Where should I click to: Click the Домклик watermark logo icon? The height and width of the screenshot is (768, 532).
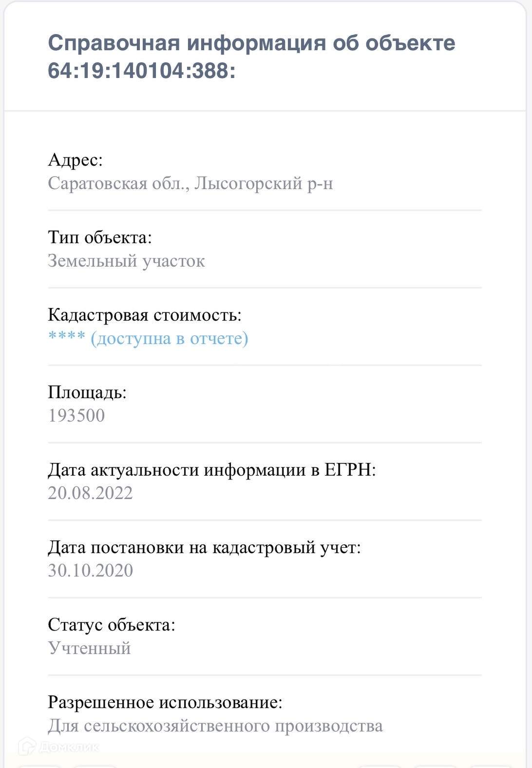(27, 746)
